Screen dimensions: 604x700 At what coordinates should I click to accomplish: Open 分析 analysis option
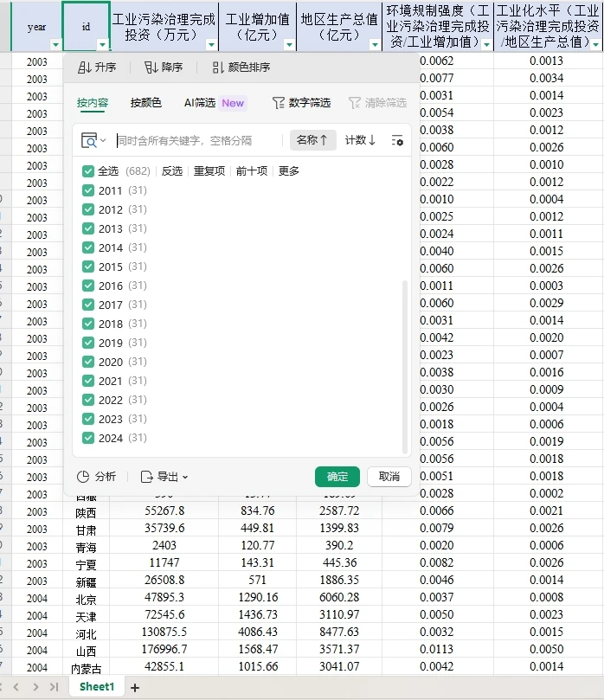point(96,477)
